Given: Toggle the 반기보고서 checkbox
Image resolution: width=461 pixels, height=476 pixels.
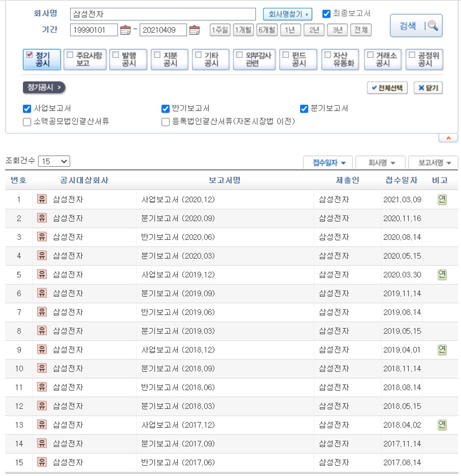Looking at the screenshot, I should coord(166,109).
